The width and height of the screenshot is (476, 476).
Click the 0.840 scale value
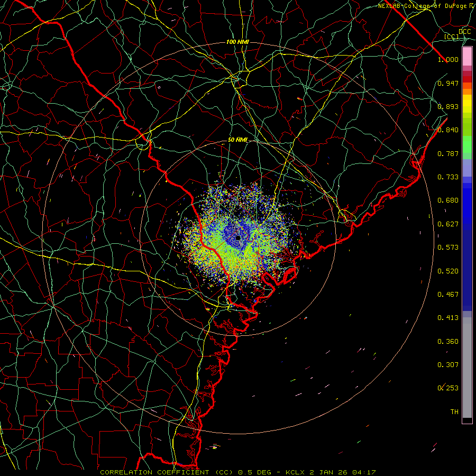(x=448, y=130)
